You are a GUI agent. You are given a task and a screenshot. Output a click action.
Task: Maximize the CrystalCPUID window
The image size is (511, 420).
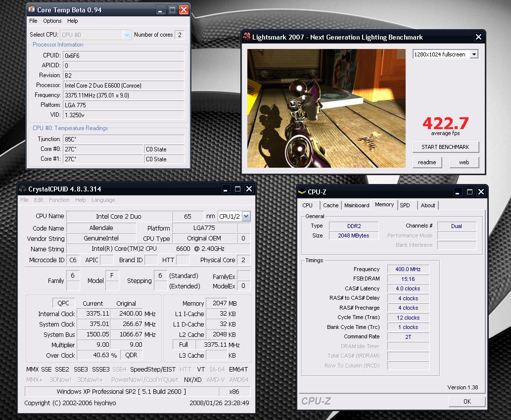[x=237, y=189]
